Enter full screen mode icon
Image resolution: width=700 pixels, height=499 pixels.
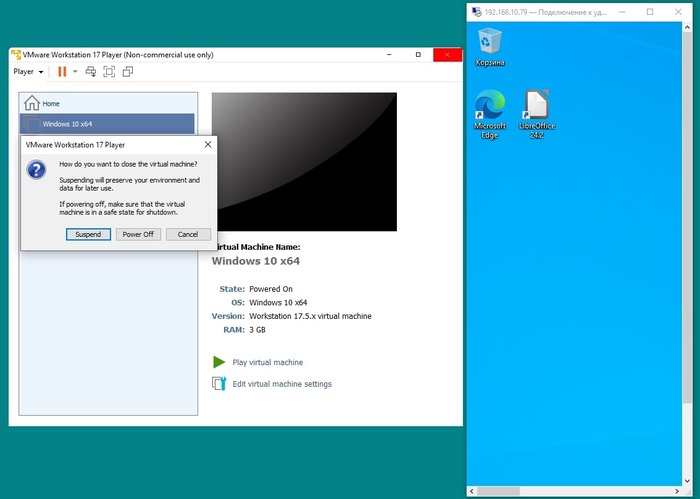109,72
